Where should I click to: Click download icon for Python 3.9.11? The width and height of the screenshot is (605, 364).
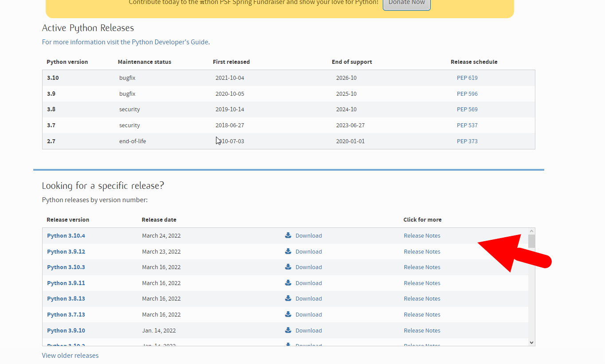pyautogui.click(x=288, y=283)
